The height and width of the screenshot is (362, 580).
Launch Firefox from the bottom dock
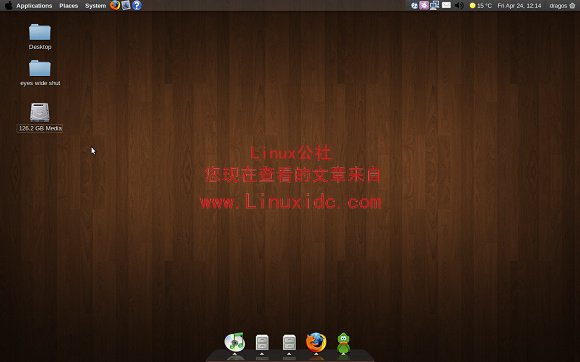click(316, 342)
